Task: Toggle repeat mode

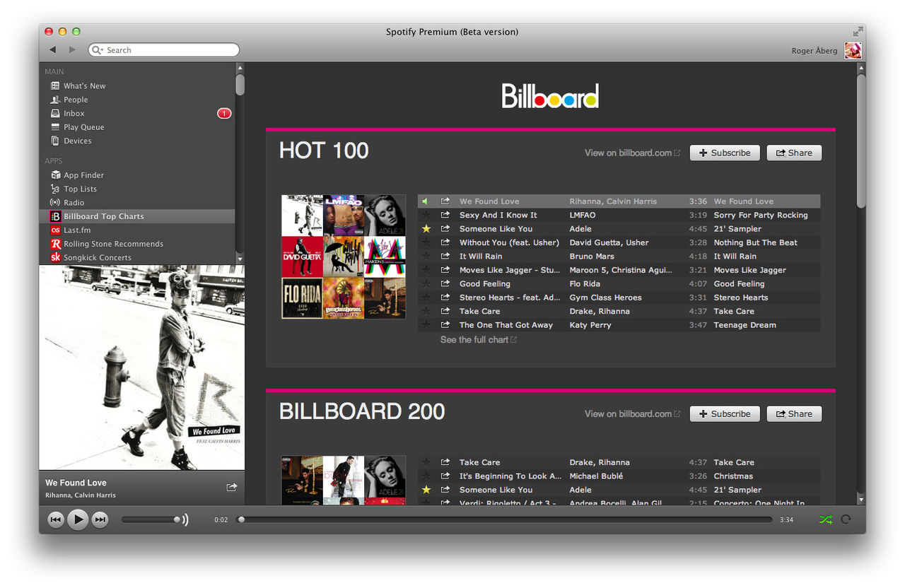Action: coord(846,519)
